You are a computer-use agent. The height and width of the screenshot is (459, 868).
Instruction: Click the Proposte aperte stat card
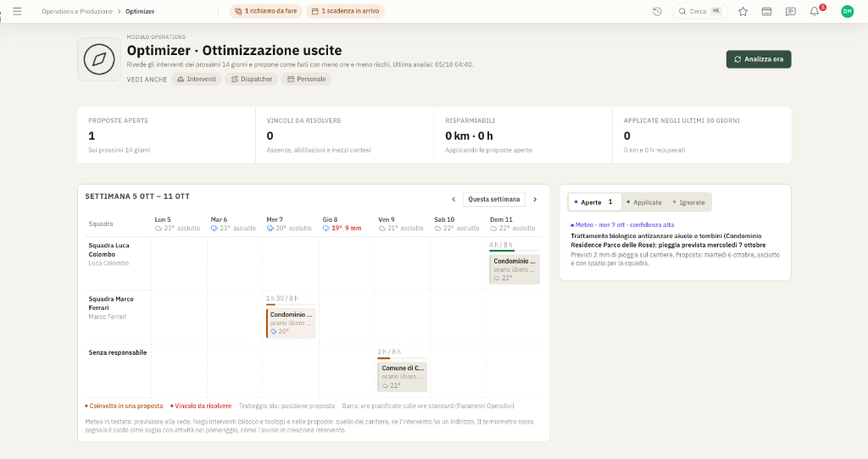pyautogui.click(x=166, y=135)
